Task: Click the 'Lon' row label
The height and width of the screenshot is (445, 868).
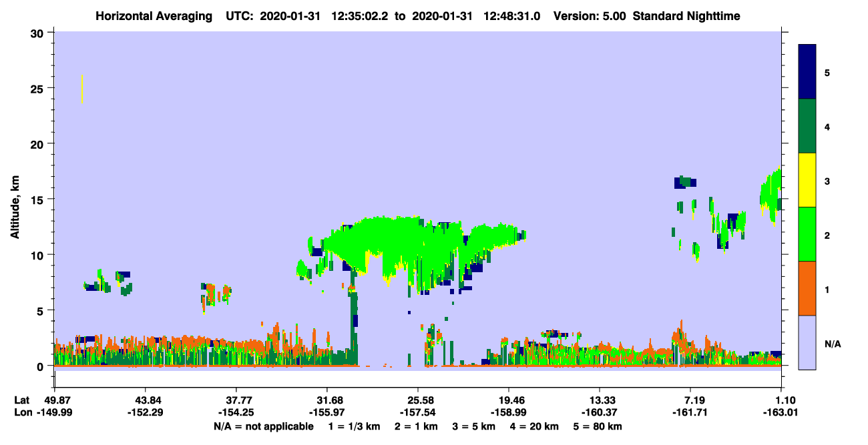Action: 22,412
